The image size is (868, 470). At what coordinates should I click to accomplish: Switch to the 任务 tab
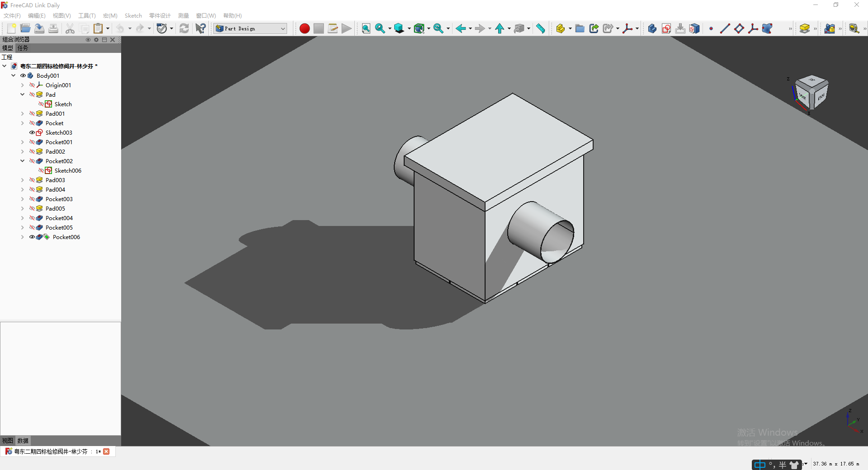23,48
